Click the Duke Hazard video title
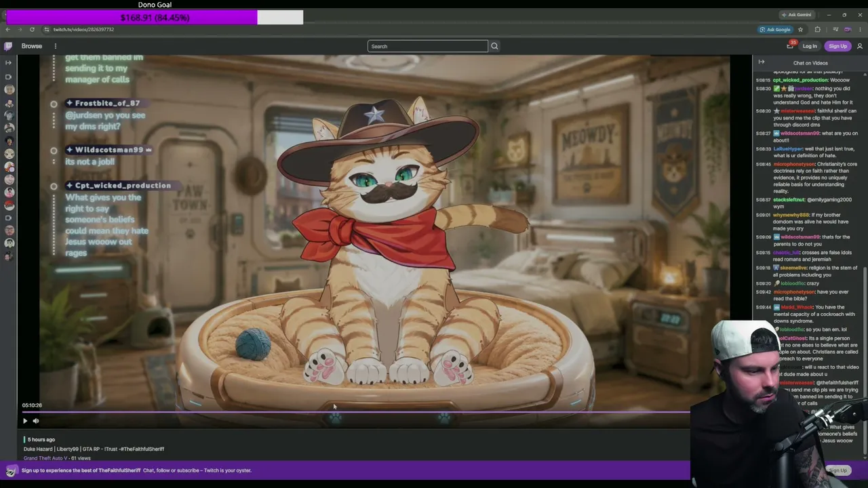The height and width of the screenshot is (488, 868). click(x=94, y=449)
